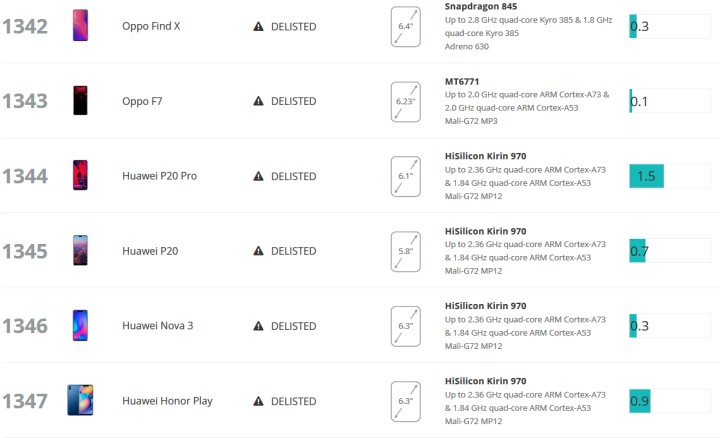Screen dimensions: 720x438
Task: Click the Oppo F7 phone thumbnail
Action: pyautogui.click(x=81, y=101)
